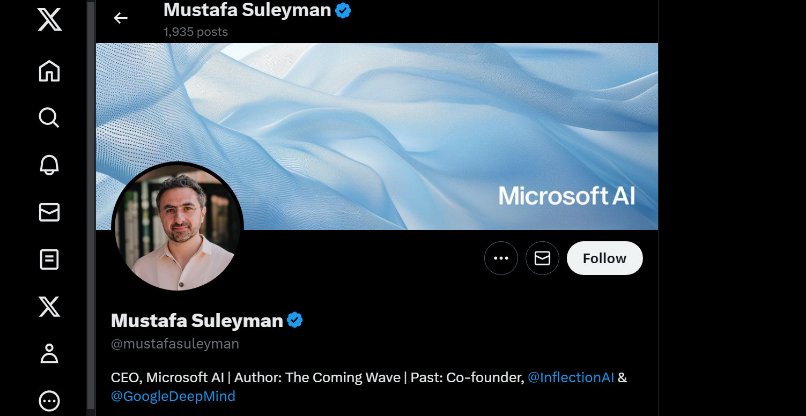
Task: Open the @InflectionAI link in bio
Action: (571, 377)
